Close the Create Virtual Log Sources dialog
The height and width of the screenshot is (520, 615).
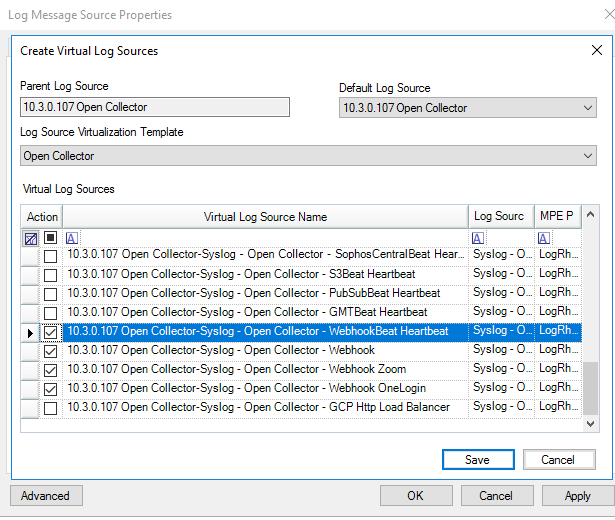click(x=597, y=50)
